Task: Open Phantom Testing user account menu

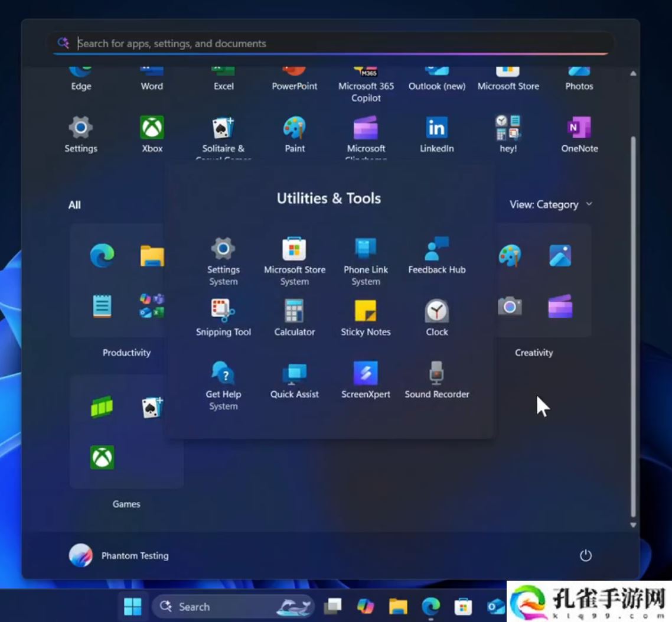Action: coord(119,556)
